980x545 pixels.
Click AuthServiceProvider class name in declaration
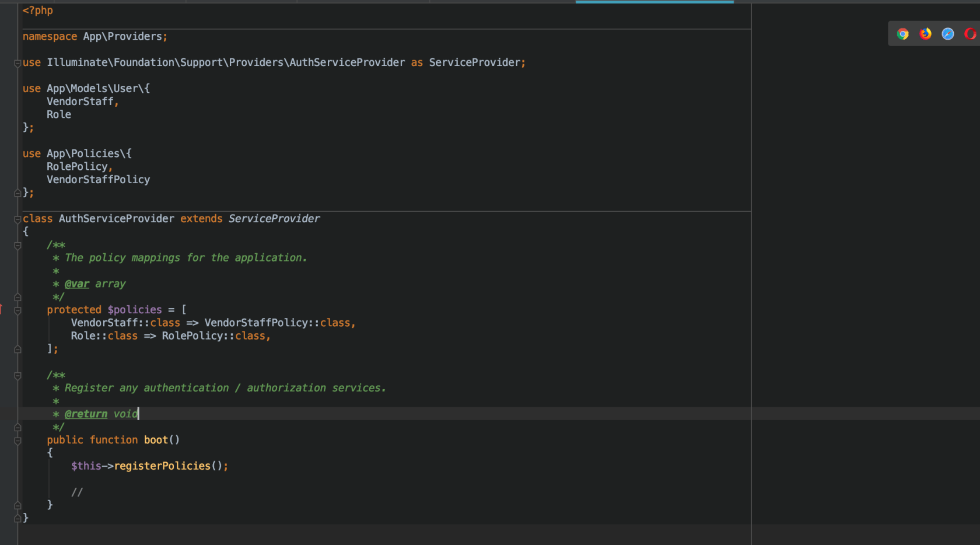click(x=117, y=219)
